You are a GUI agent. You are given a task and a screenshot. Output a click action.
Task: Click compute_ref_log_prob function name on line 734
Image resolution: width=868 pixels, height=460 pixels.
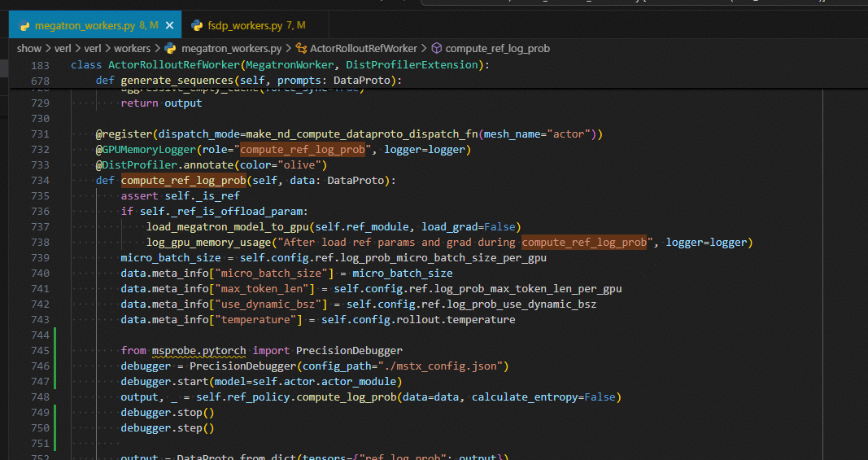(183, 180)
